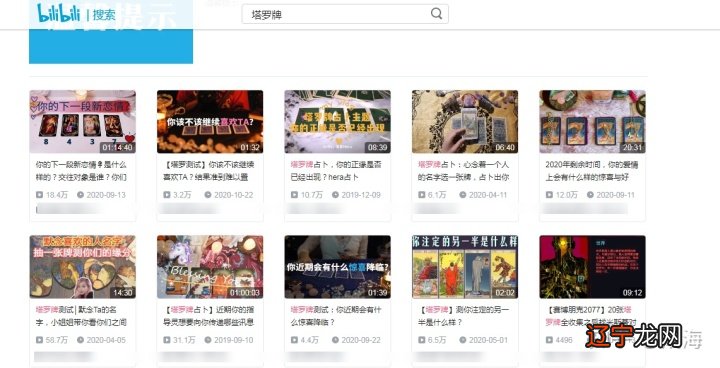Open title 2020年剩余时间，你的爱情

(x=591, y=170)
